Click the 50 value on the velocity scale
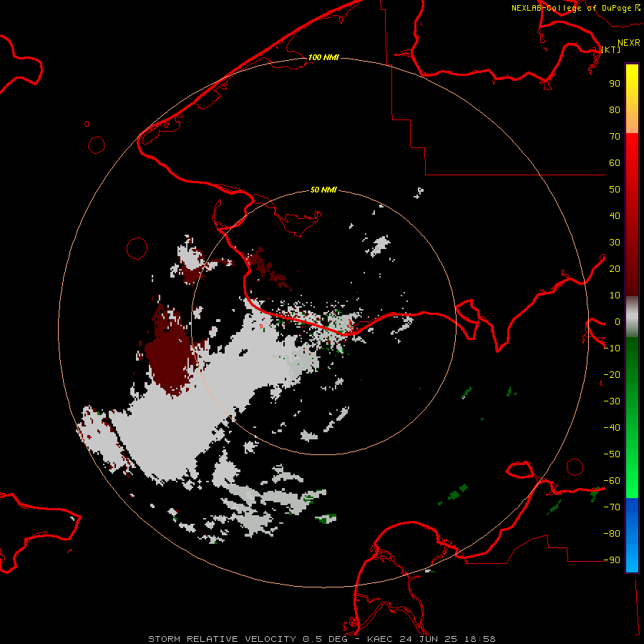 coord(615,190)
